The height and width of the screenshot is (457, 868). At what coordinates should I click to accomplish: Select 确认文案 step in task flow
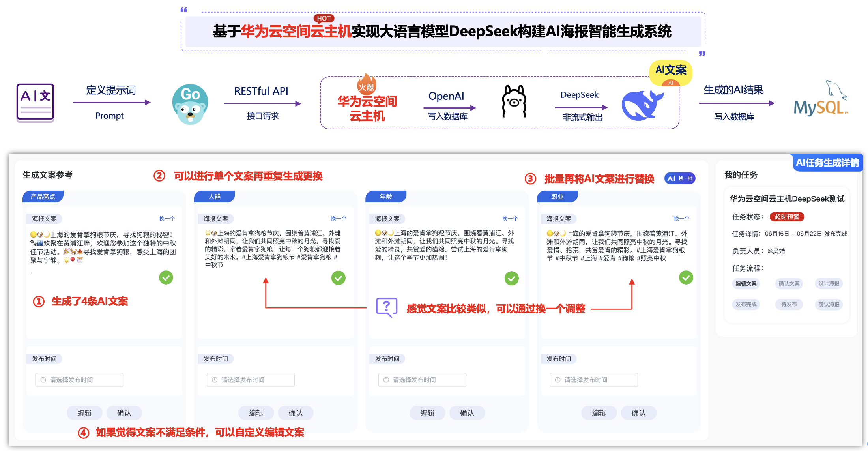point(789,283)
